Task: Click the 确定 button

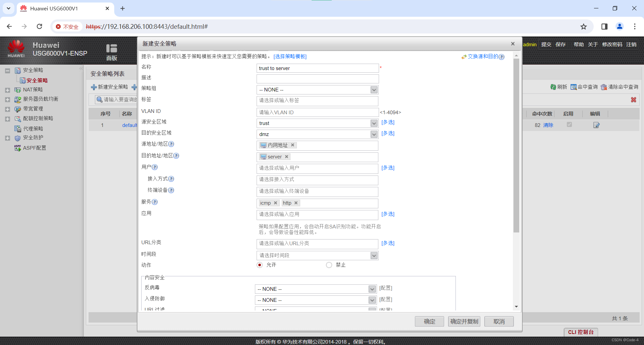Action: pyautogui.click(x=429, y=322)
